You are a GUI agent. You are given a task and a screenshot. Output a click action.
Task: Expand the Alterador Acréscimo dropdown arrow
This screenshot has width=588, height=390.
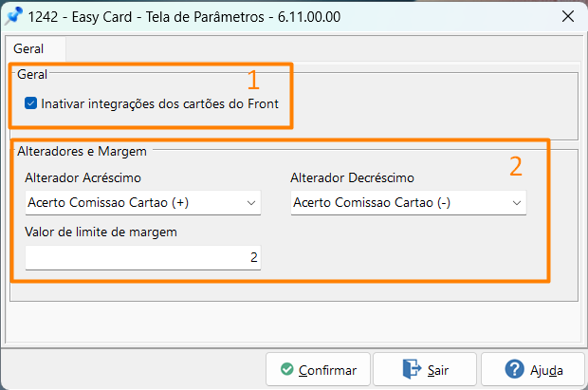click(251, 202)
